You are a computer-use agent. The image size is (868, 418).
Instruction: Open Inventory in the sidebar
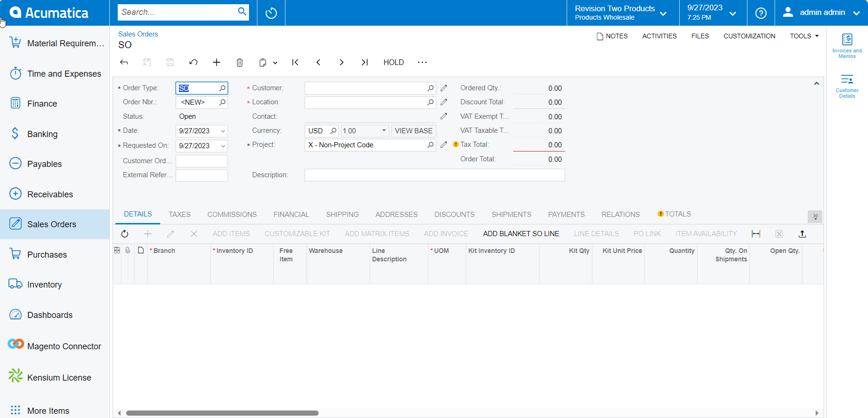44,285
